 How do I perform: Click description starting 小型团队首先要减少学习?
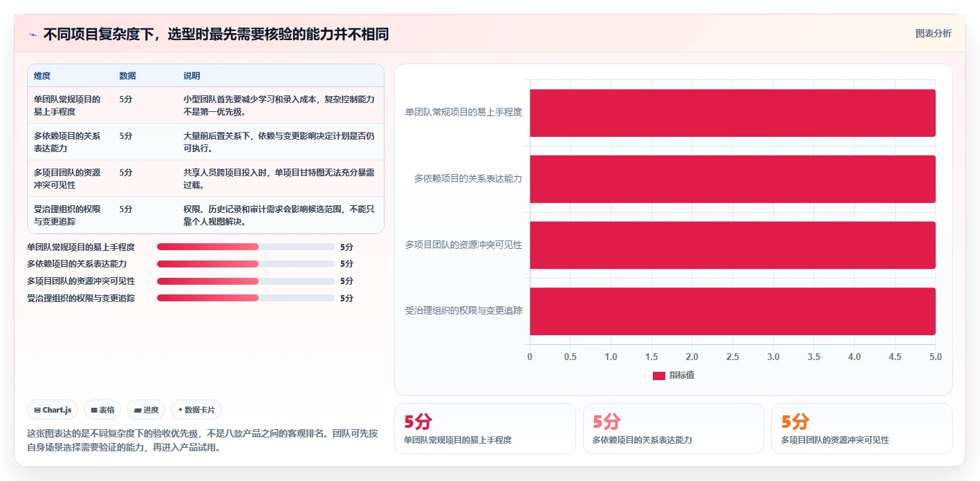click(x=279, y=105)
